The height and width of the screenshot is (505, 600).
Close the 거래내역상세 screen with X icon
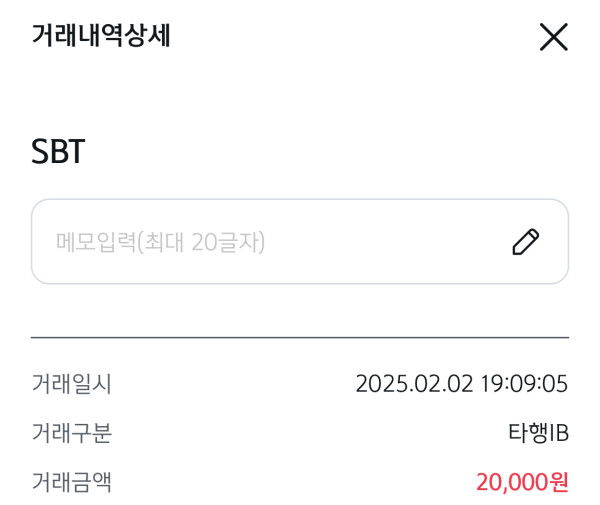coord(553,37)
